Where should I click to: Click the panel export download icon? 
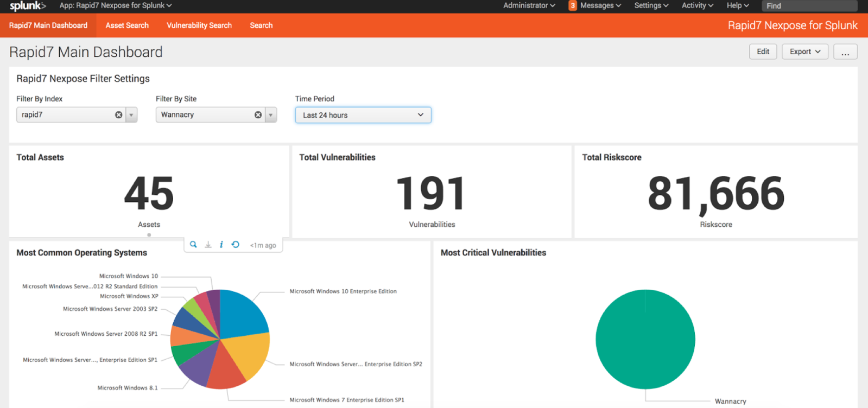[208, 245]
